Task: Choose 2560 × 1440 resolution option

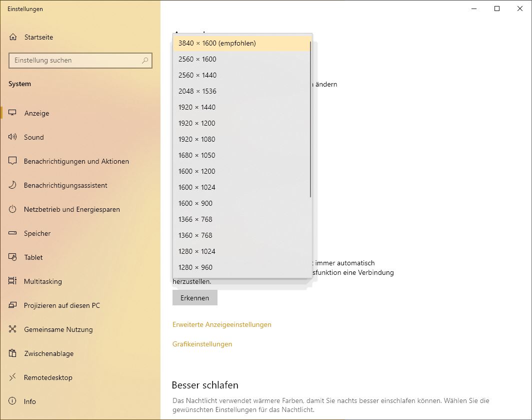Action: [241, 75]
